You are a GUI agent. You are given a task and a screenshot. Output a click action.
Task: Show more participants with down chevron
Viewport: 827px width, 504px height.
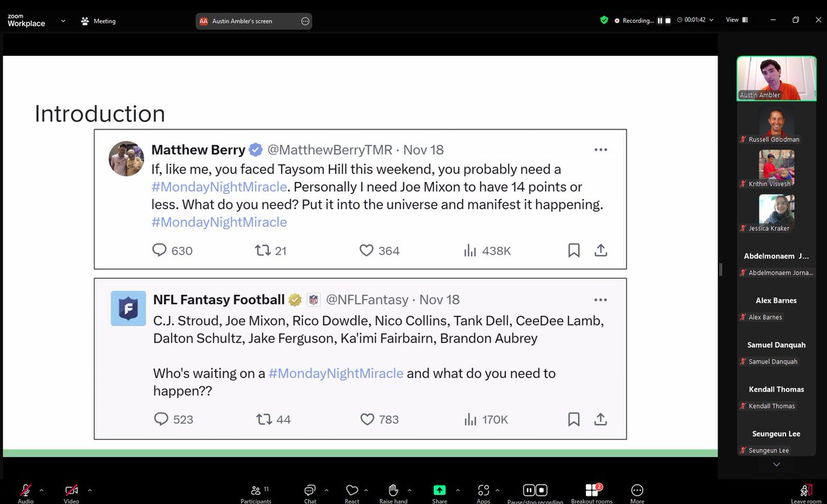777,465
